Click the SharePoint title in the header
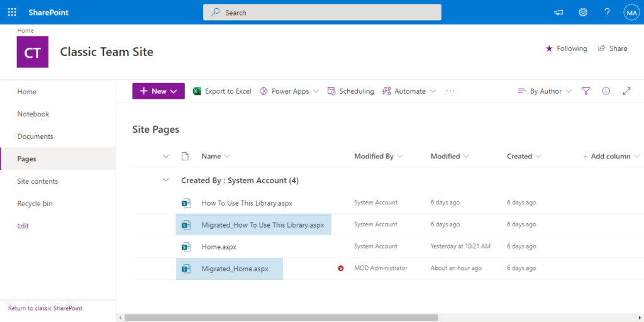Screen dimensions: 644x322 [x=48, y=13]
